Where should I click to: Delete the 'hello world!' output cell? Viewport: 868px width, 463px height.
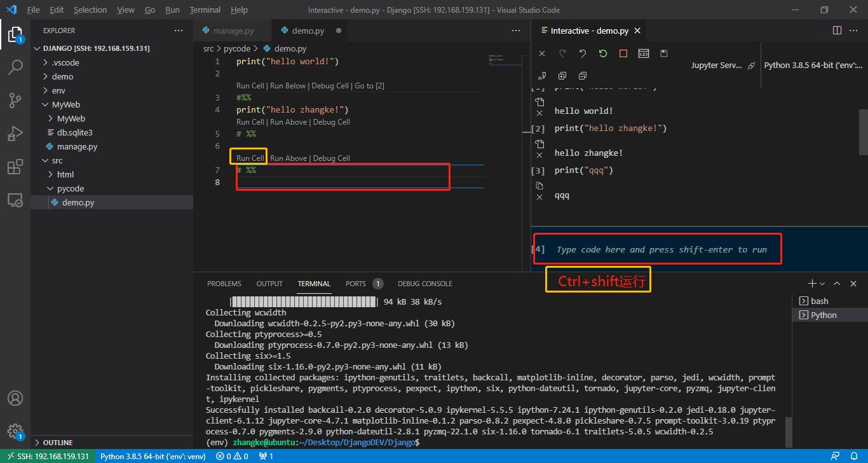tap(539, 113)
